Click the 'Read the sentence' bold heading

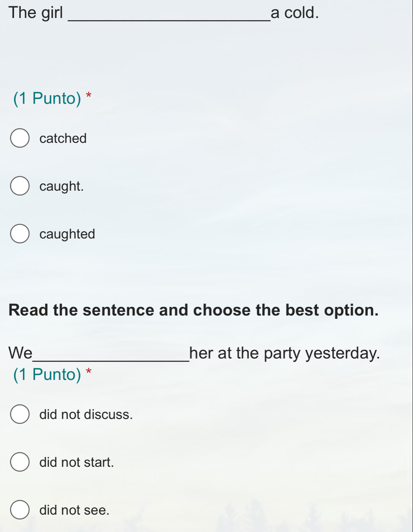click(193, 310)
